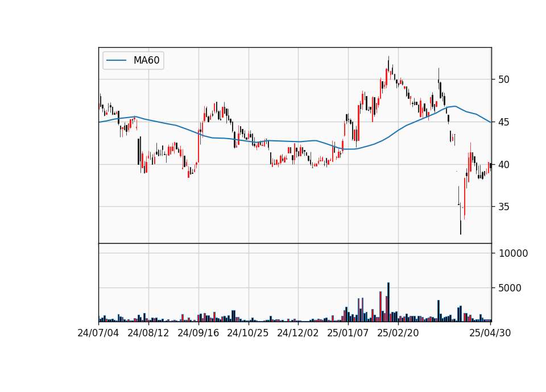This screenshot has width=546, height=392.
Task: Click the tallest volume bar near 5000
Action: 388,302
